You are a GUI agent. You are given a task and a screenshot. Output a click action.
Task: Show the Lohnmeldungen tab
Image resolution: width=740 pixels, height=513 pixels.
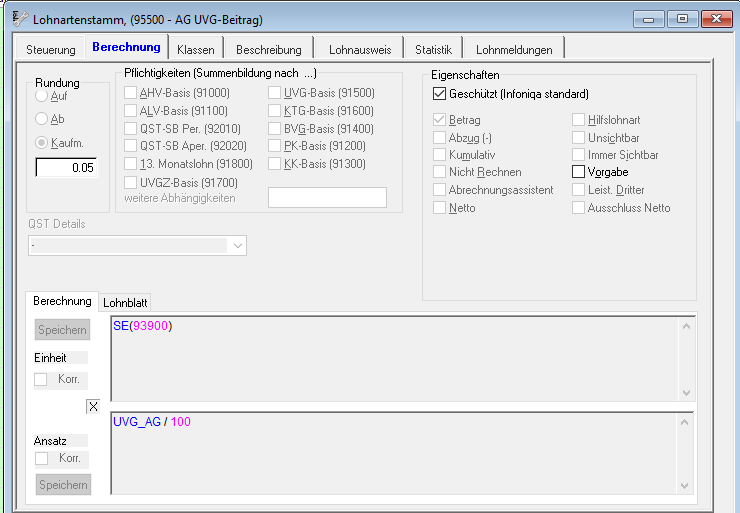(x=514, y=49)
